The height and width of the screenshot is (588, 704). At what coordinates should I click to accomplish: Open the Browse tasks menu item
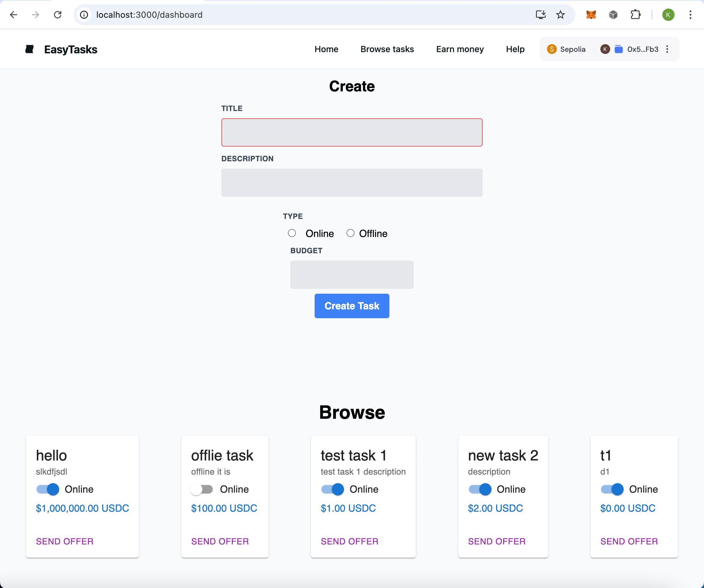[x=387, y=48]
